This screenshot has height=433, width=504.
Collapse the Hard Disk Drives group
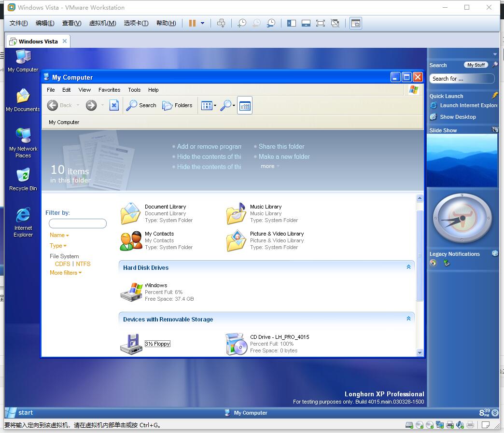[408, 267]
